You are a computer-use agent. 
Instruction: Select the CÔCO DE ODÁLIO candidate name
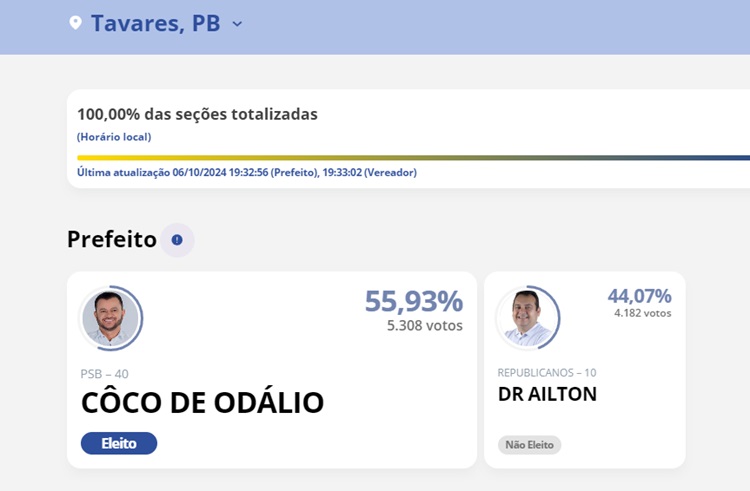[x=202, y=403]
